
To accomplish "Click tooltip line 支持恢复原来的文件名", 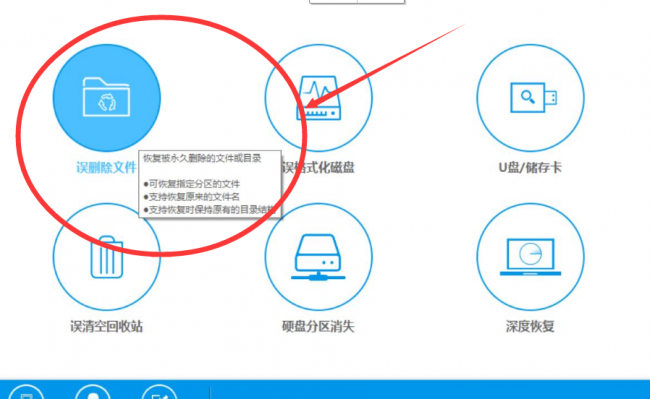I will tap(192, 197).
